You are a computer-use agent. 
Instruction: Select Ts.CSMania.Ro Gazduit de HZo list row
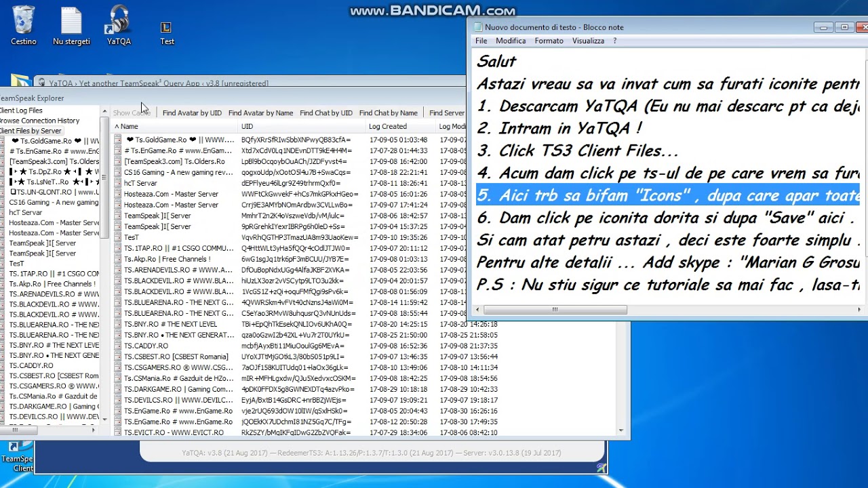pyautogui.click(x=178, y=378)
